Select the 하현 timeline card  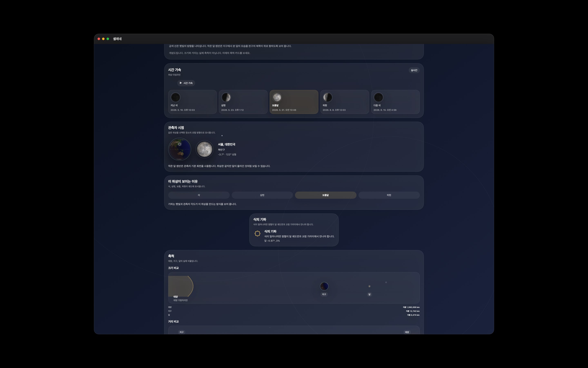(345, 102)
